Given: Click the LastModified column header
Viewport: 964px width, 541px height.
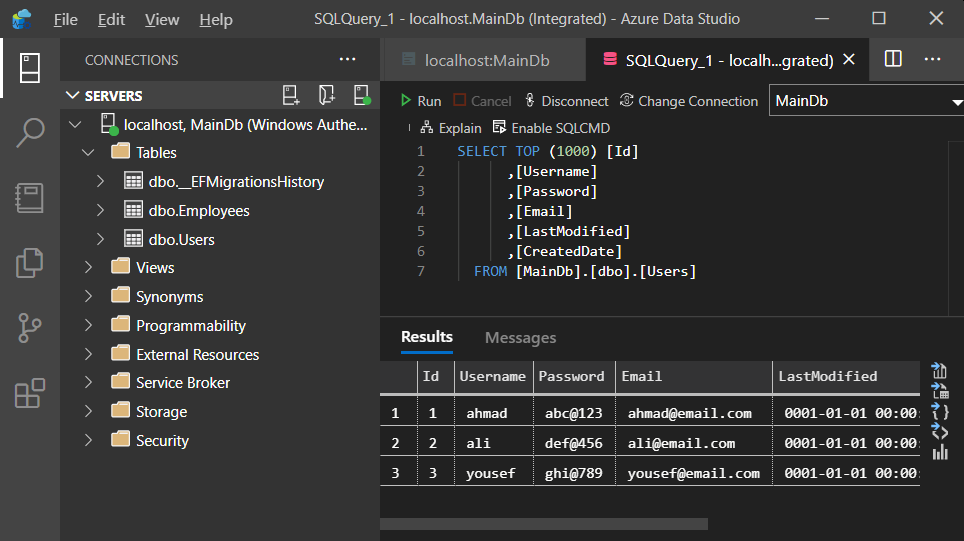Looking at the screenshot, I should (x=846, y=376).
